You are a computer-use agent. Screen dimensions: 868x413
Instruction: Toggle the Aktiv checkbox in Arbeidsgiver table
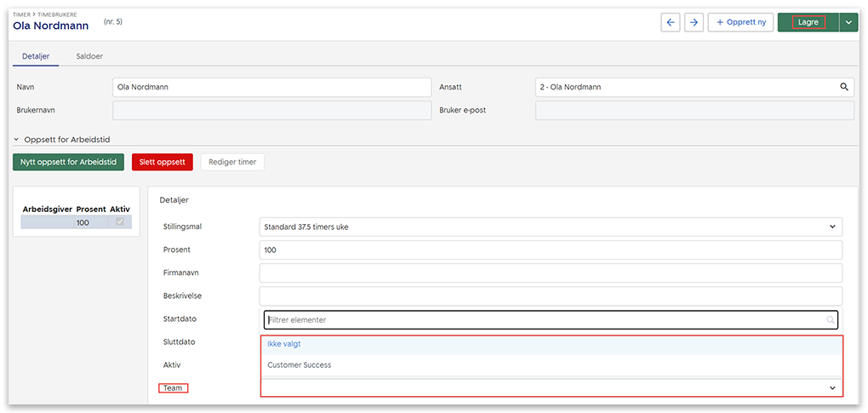[x=120, y=222]
